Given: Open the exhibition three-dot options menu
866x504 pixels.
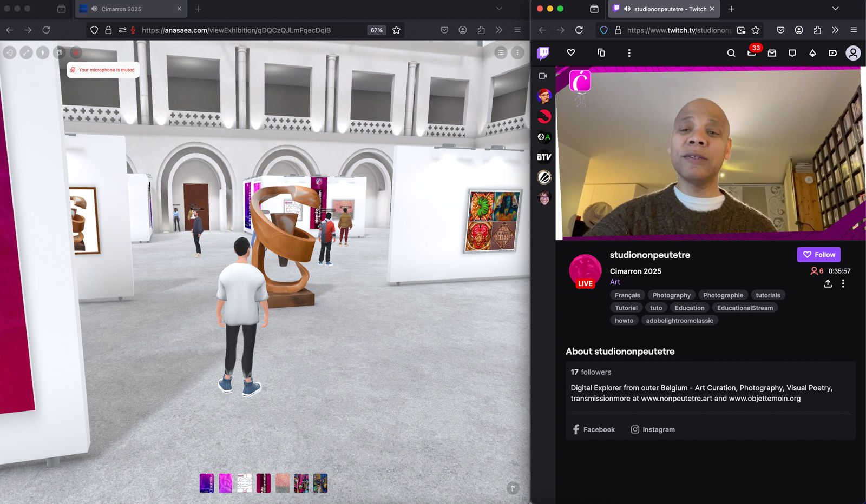Looking at the screenshot, I should 517,52.
